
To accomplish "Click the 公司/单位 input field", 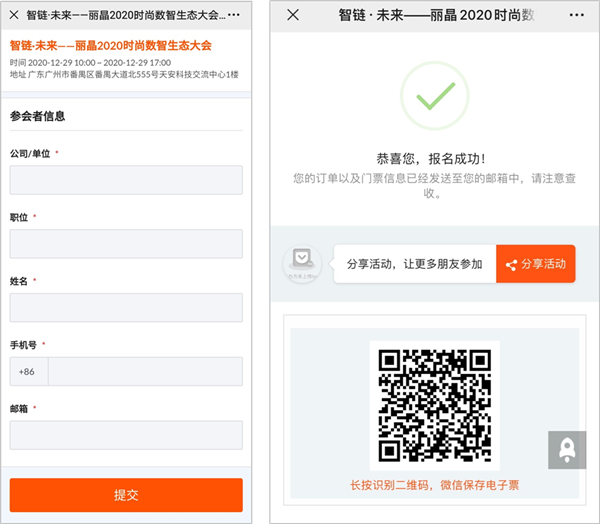I will pyautogui.click(x=126, y=180).
